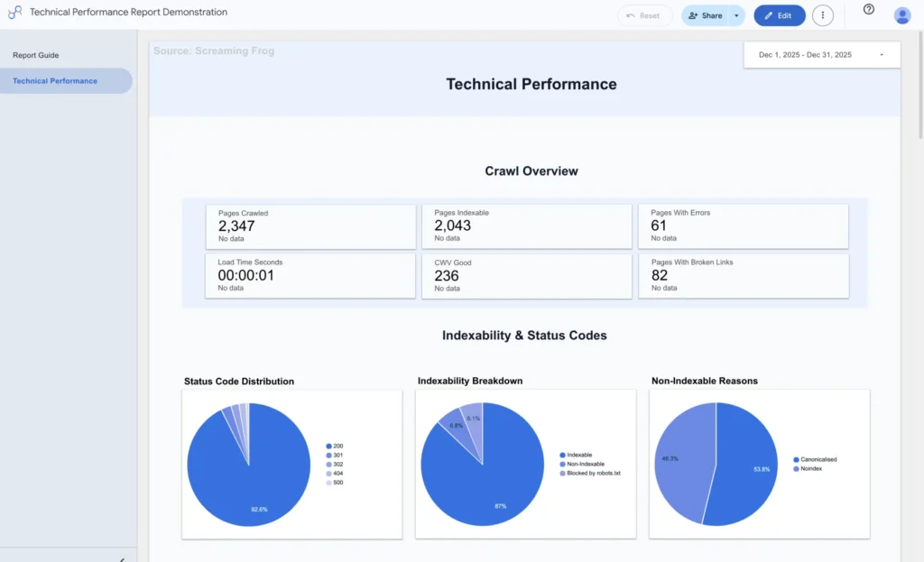The image size is (924, 562).
Task: Select the Technical Performance page
Action: click(66, 80)
